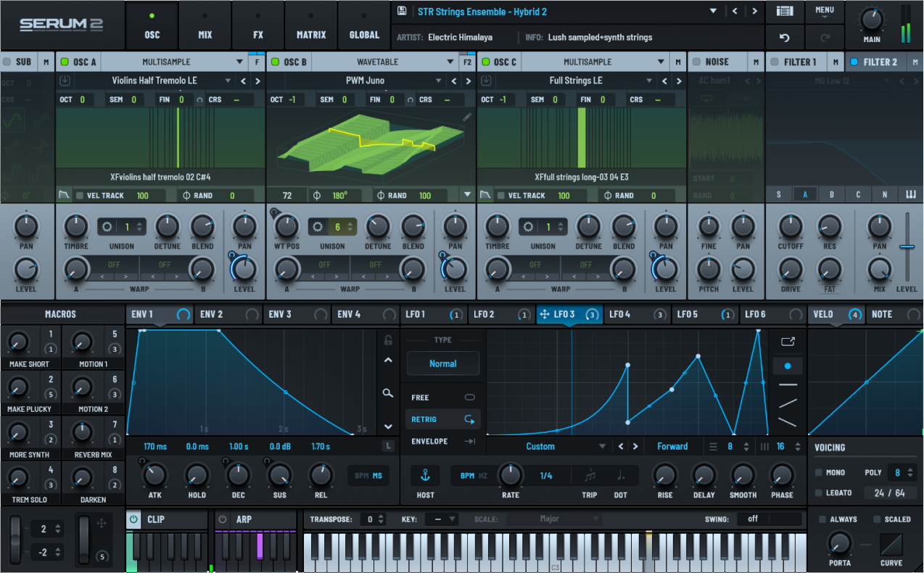
Task: Open the OSC B WAVETABLE type dropdown
Action: (450, 62)
